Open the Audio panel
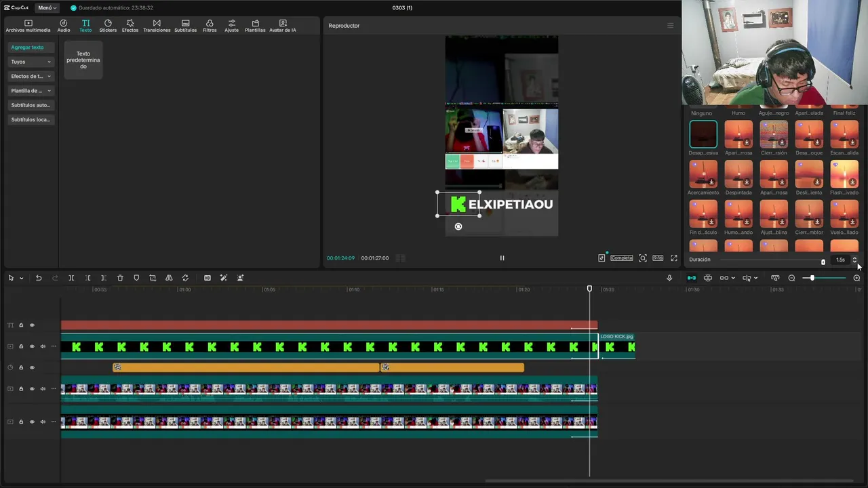 tap(63, 26)
